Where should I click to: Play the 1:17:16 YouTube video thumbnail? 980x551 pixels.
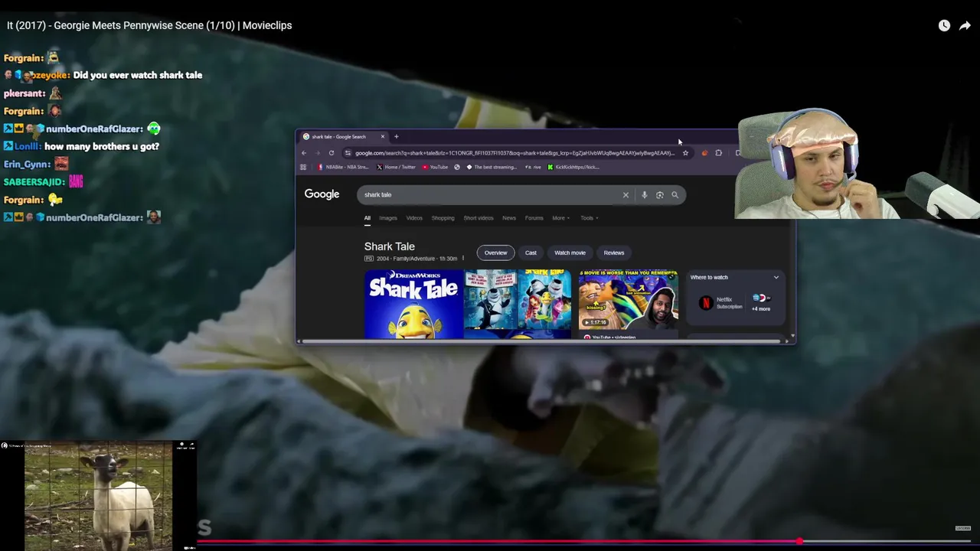[x=629, y=299]
